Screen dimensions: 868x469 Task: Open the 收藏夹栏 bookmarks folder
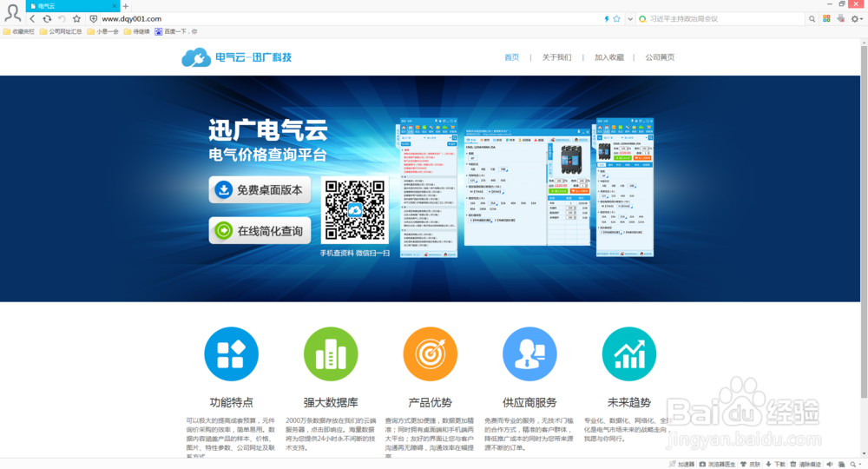[x=19, y=31]
